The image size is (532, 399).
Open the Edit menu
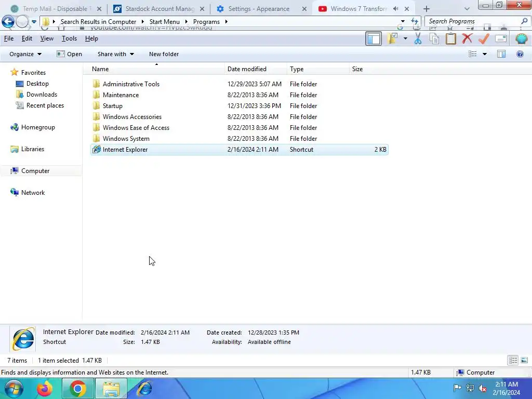pyautogui.click(x=27, y=38)
